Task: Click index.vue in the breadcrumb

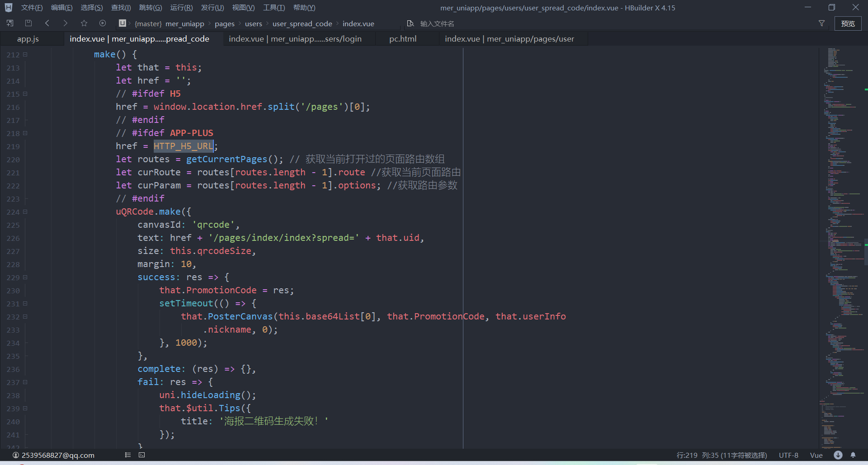Action: 359,23
